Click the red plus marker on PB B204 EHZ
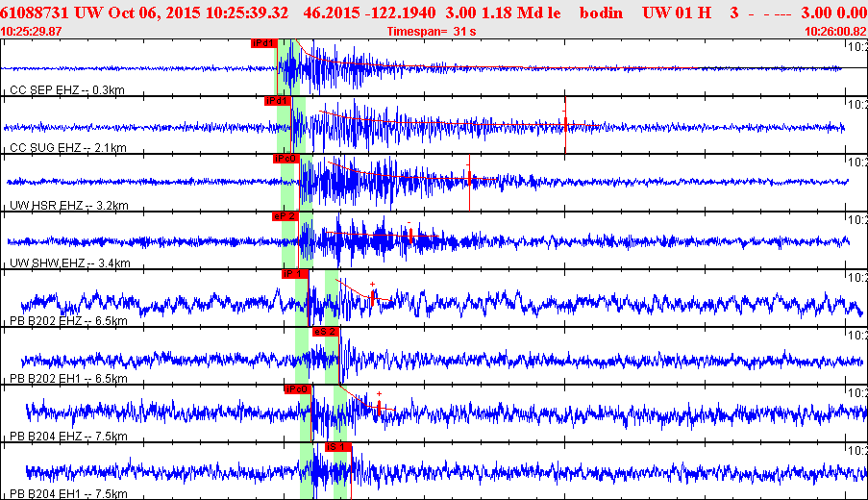 tap(379, 393)
